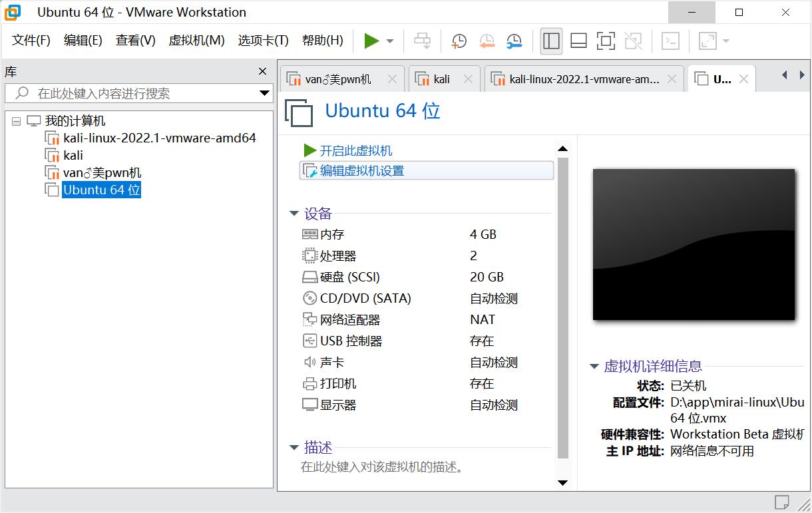Click the 开启此虚拟机 link
This screenshot has width=812, height=513.
356,151
